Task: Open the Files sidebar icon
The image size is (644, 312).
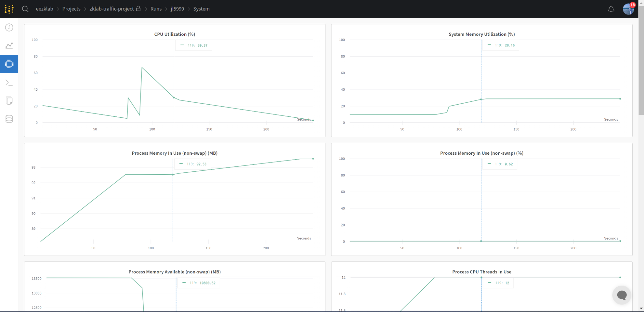Action: point(9,101)
